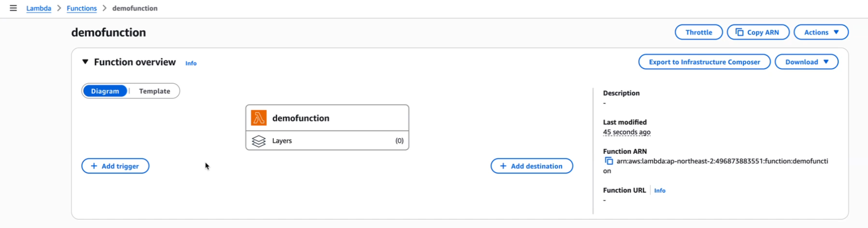868x228 pixels.
Task: Navigate to the Functions breadcrumb link
Action: pos(82,8)
